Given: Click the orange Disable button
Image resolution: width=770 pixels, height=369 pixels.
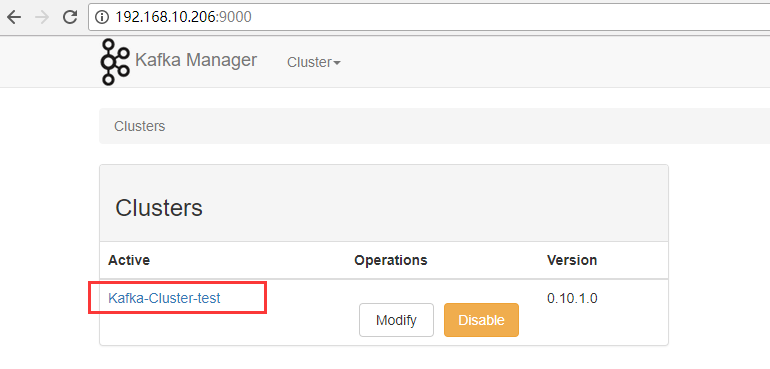Looking at the screenshot, I should 481,320.
